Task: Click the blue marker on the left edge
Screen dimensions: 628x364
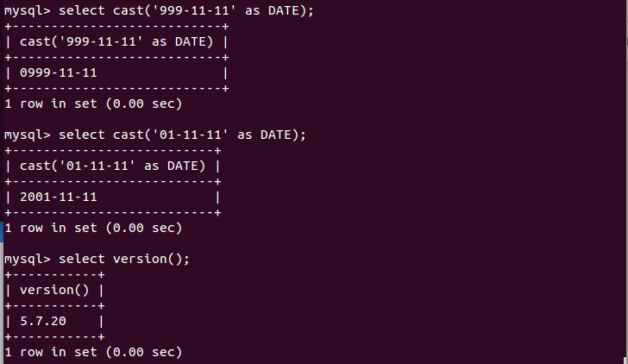Action: point(2,232)
